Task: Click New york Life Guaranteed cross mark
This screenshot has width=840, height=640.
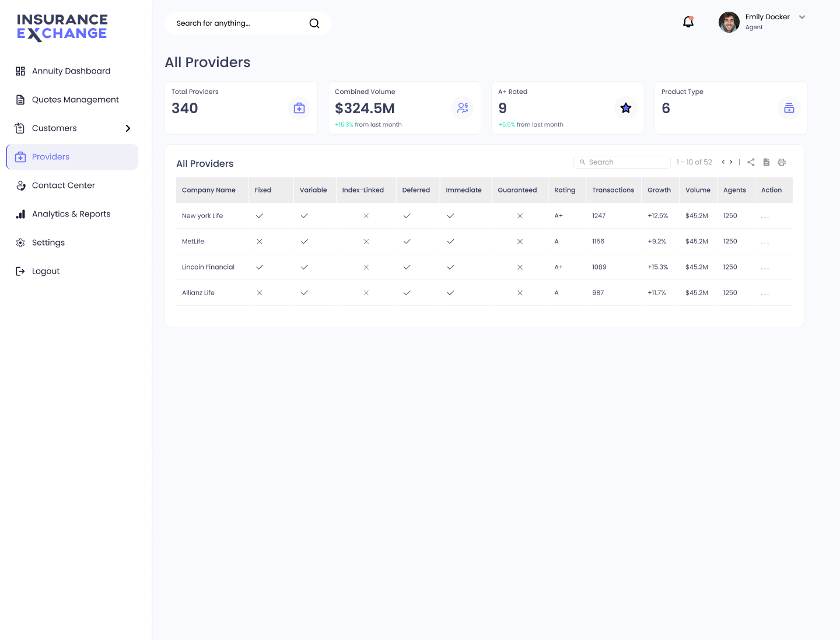Action: (520, 216)
